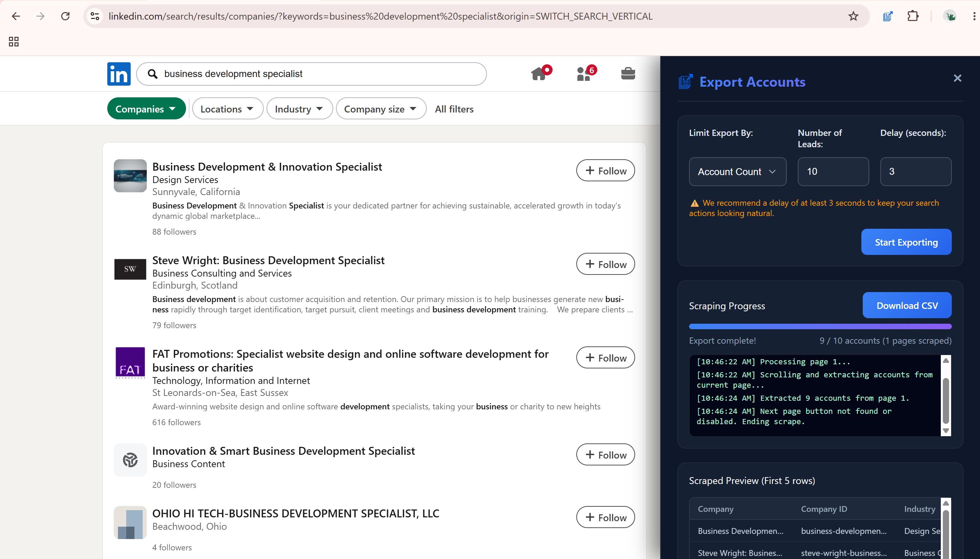Follow Steve Wright: Business Development Specialist
980x559 pixels.
(605, 264)
